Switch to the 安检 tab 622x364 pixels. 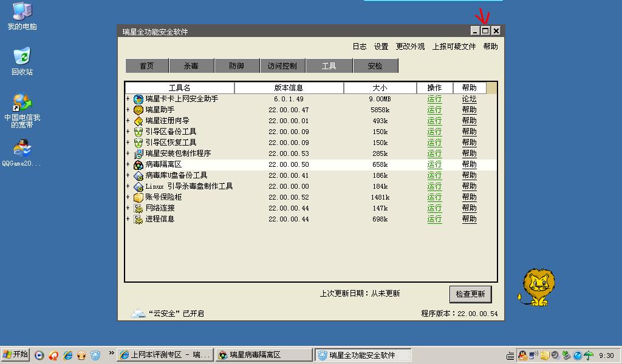click(x=375, y=66)
